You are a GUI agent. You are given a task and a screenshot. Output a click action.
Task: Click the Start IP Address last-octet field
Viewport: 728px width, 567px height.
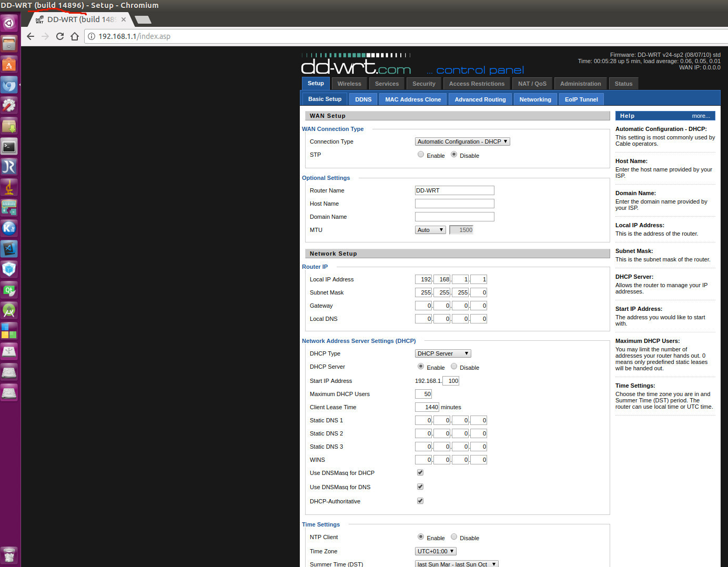coord(451,381)
